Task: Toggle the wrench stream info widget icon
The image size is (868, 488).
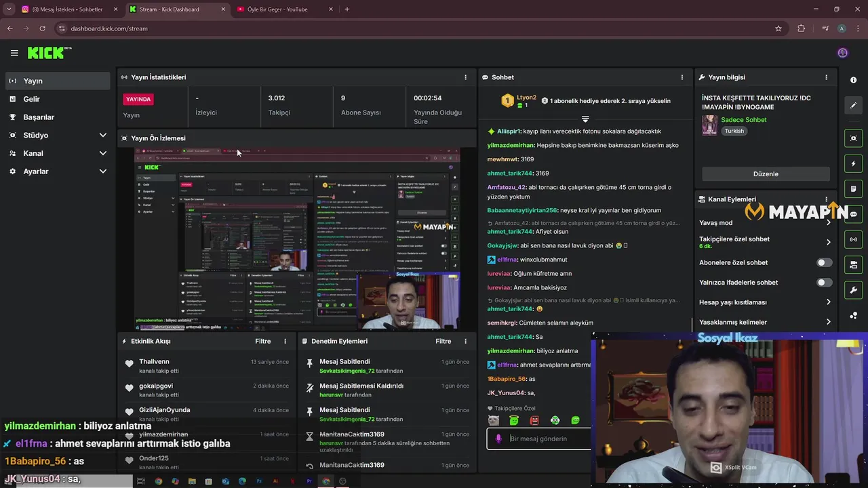Action: (853, 290)
